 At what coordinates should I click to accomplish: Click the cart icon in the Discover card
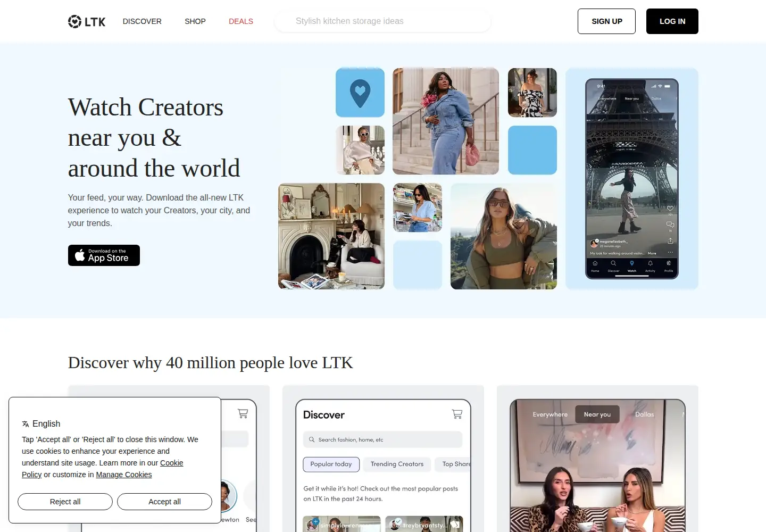coord(457,413)
